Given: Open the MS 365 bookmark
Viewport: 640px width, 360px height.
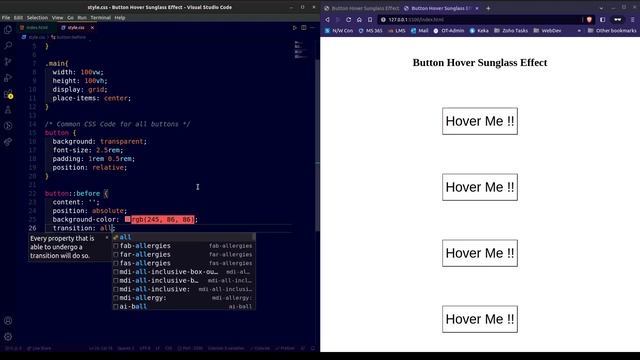Looking at the screenshot, I should 370,31.
